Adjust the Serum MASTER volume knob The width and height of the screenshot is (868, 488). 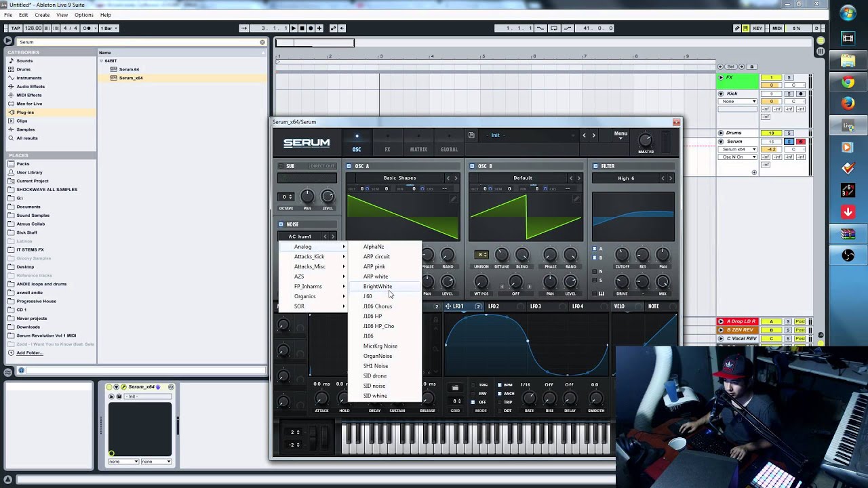coord(646,140)
